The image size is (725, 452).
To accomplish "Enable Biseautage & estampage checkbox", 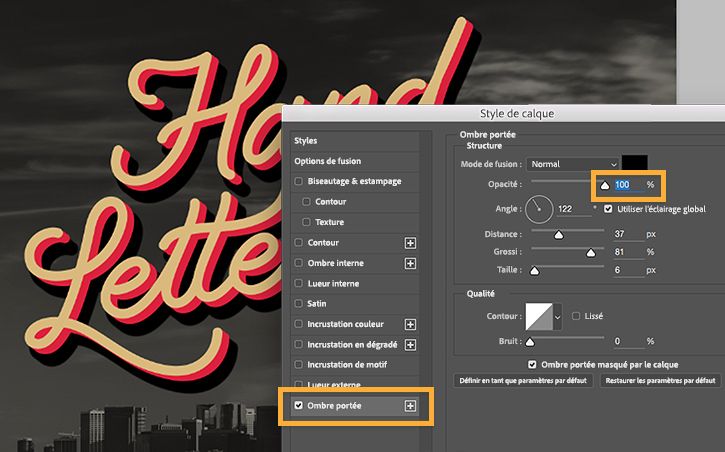I will tap(299, 181).
